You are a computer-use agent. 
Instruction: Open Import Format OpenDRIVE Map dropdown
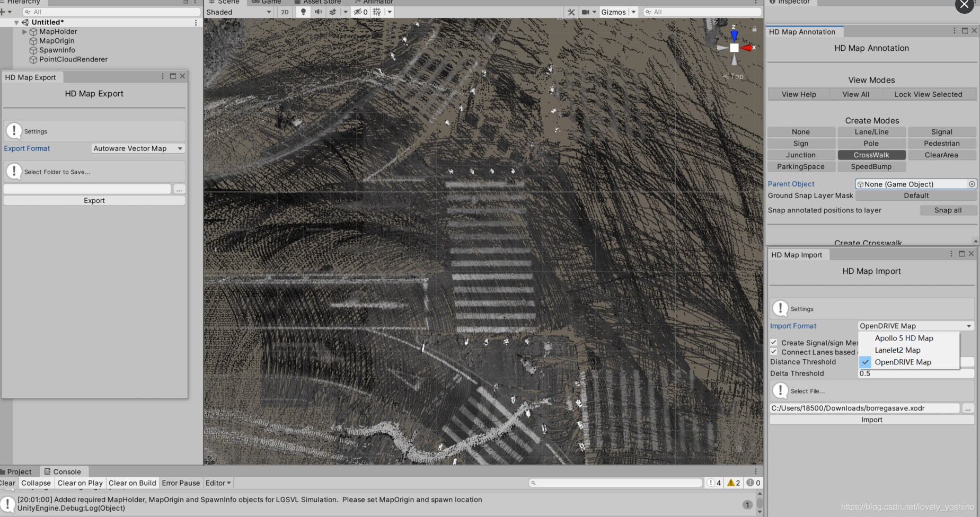tap(916, 326)
